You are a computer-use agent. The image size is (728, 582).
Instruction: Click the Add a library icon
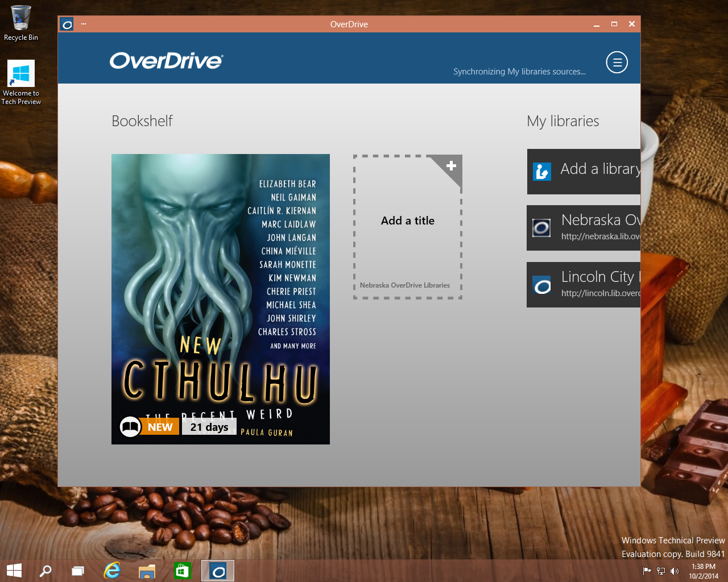tap(542, 171)
